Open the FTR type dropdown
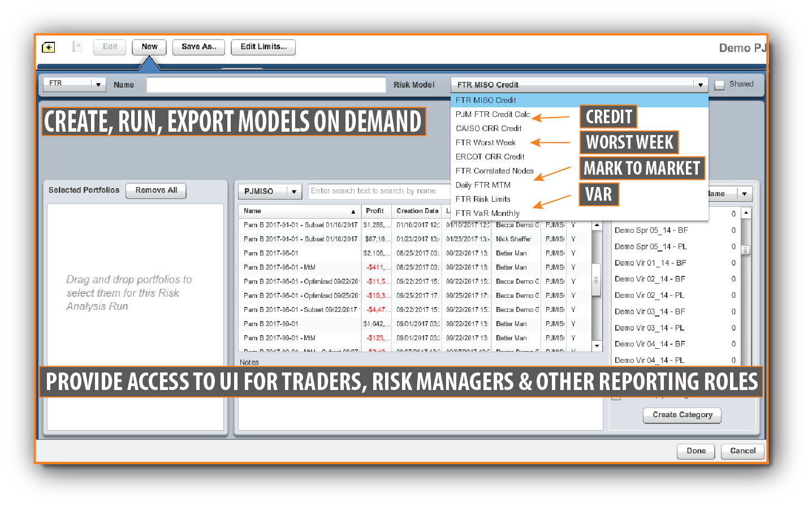This screenshot has width=812, height=507. click(98, 85)
